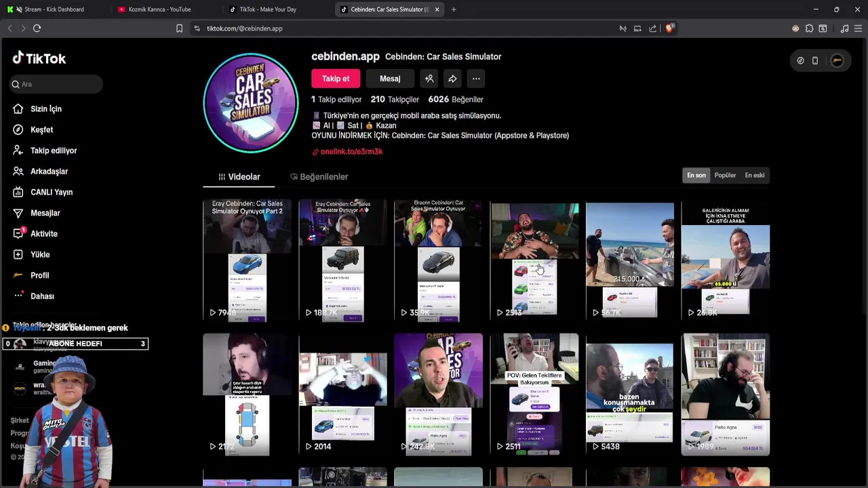
Task: Click the music note browser icon
Action: pyautogui.click(x=844, y=28)
